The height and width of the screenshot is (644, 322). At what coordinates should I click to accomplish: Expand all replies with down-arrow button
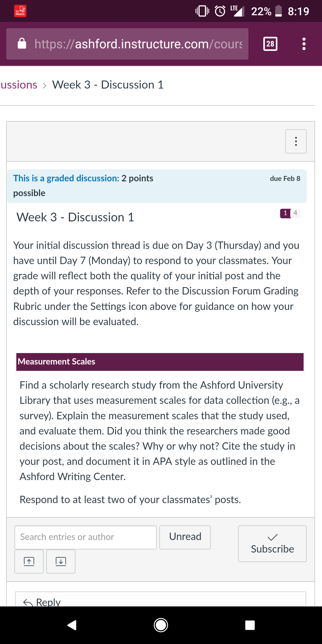[x=61, y=561]
